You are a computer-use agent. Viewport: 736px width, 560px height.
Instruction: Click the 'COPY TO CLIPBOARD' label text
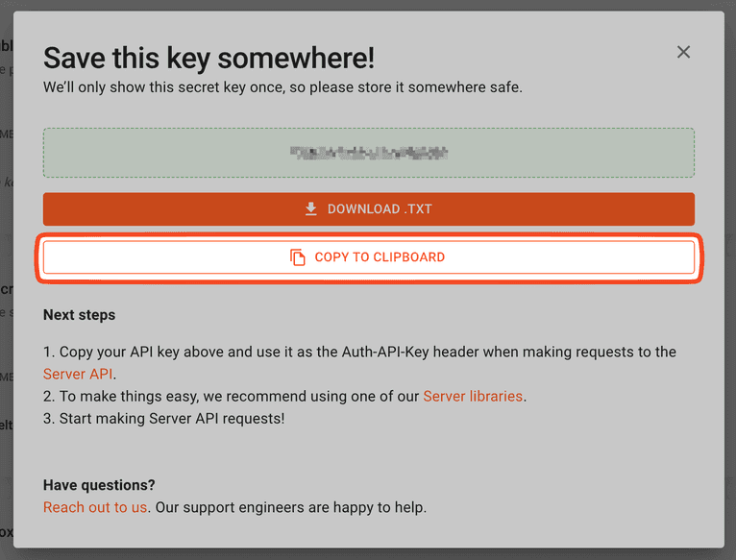coord(380,257)
